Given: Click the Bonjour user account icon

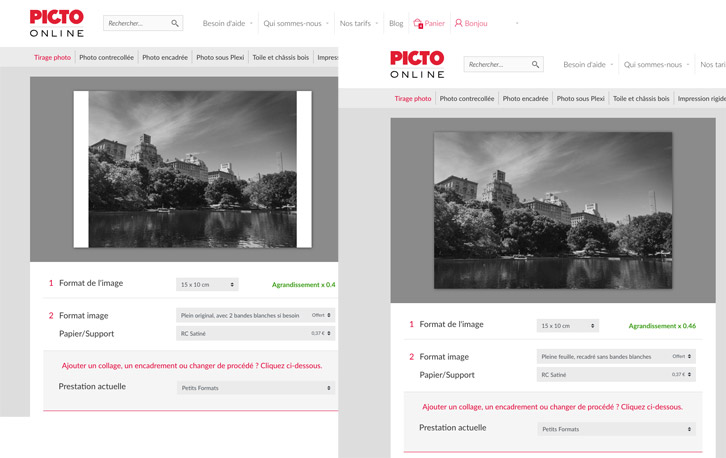Looking at the screenshot, I should point(459,23).
